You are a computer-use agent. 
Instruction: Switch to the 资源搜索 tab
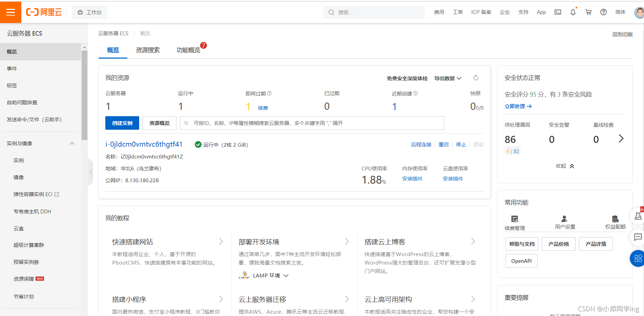tap(148, 50)
